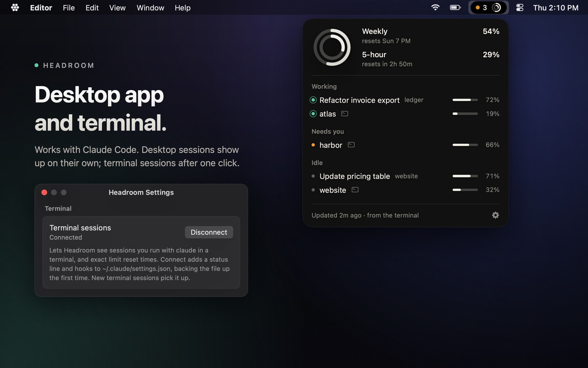Click the Updated 2m ago status text
The height and width of the screenshot is (368, 588).
(x=365, y=215)
